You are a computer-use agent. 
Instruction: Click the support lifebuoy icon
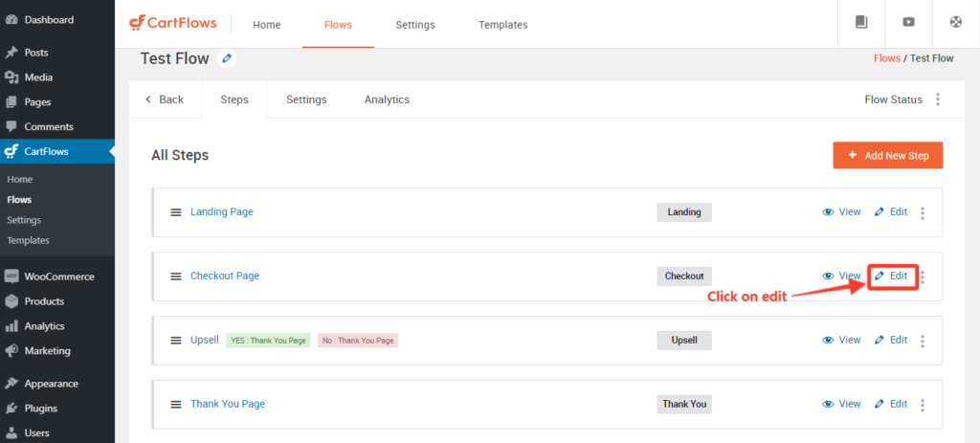tap(955, 23)
